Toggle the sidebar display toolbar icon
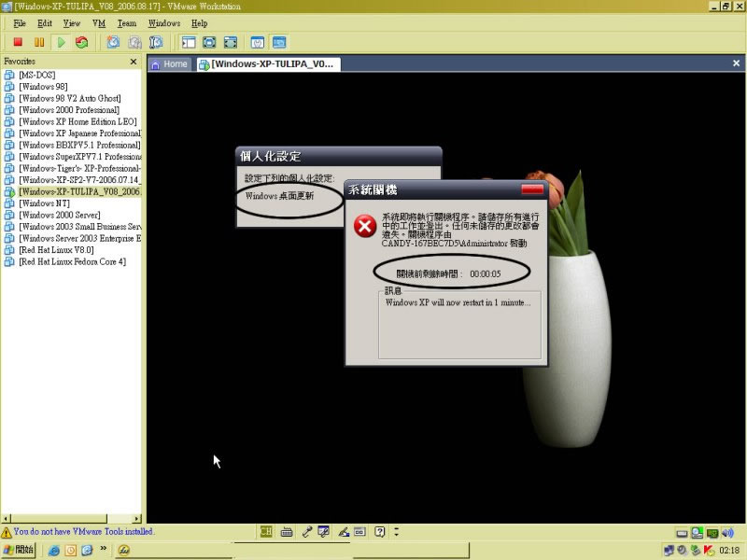The image size is (747, 560). 189,42
